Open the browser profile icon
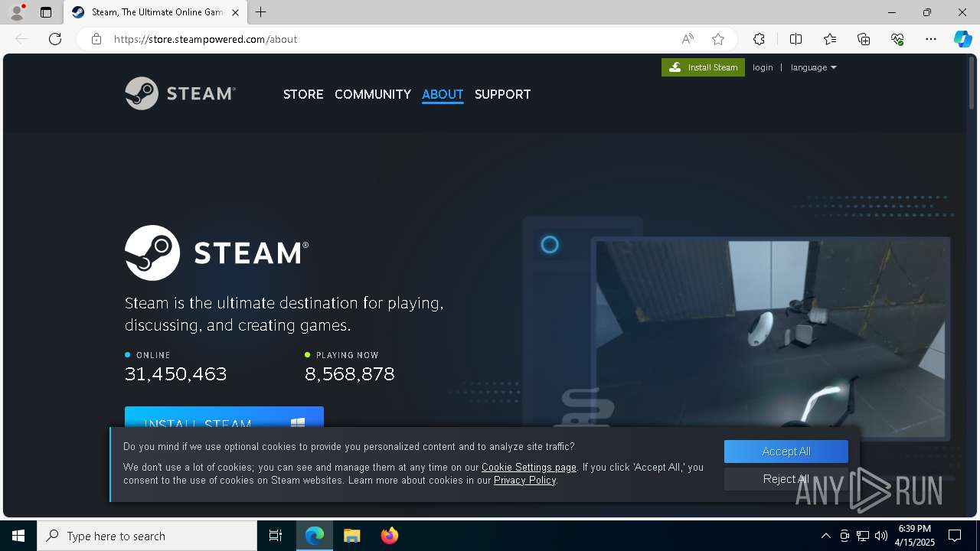The image size is (980, 551). pyautogui.click(x=16, y=12)
